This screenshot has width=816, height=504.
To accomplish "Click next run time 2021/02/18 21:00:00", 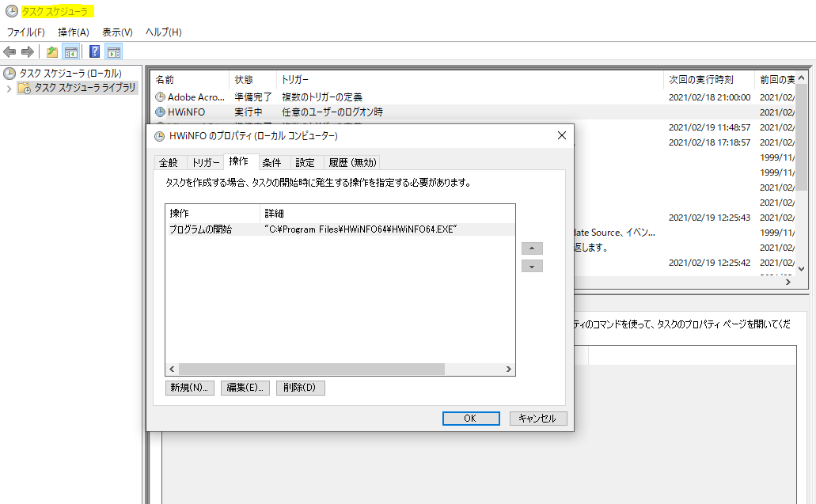I will coord(709,97).
